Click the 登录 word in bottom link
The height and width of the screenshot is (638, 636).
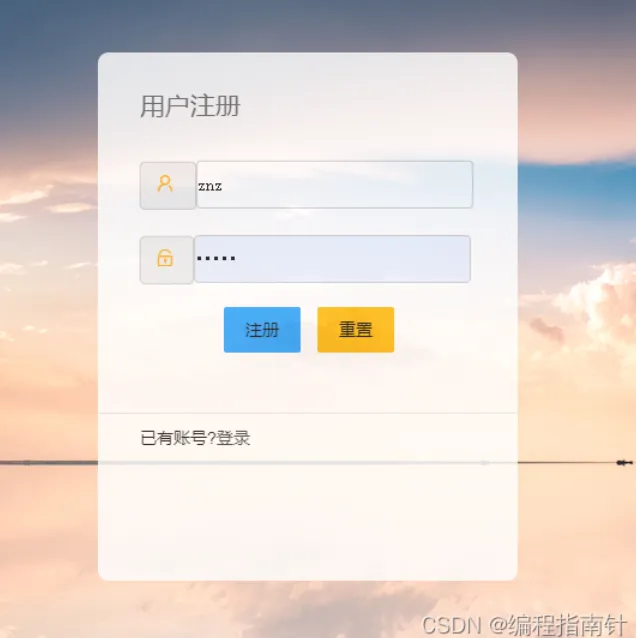pos(233,438)
